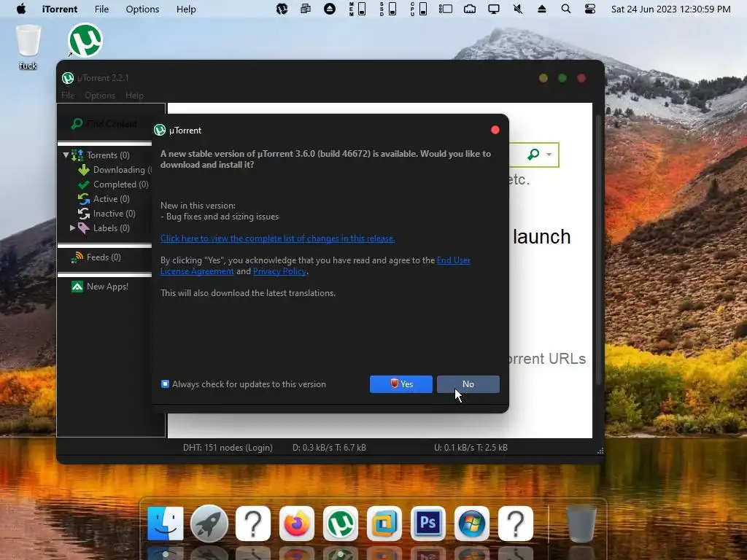Click the muted volume icon in menu bar

pos(518,9)
